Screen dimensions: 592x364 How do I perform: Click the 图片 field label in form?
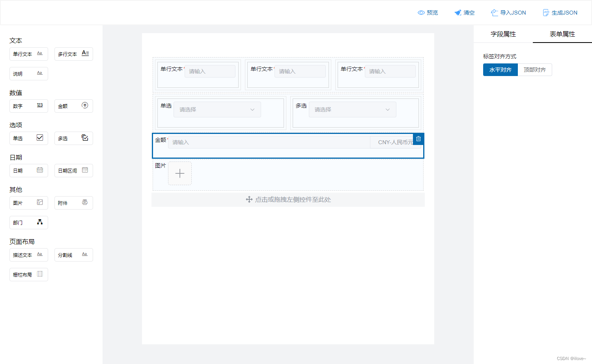(161, 165)
